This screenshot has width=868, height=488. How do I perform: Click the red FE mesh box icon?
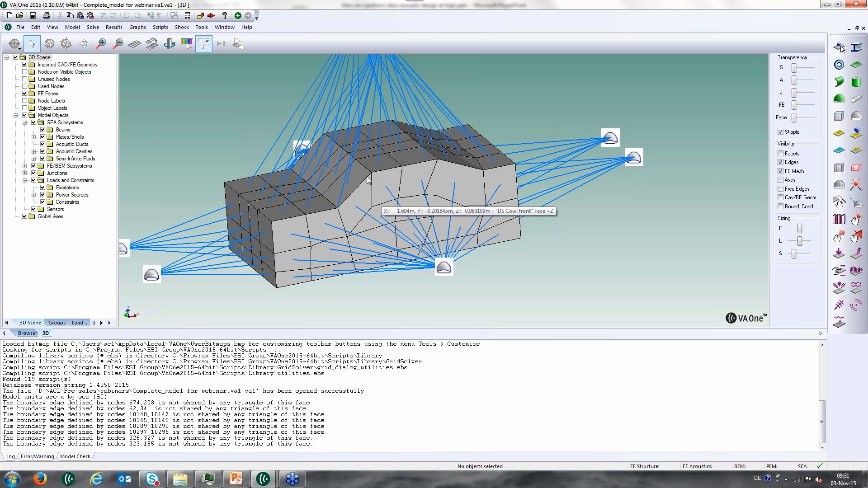click(x=856, y=168)
